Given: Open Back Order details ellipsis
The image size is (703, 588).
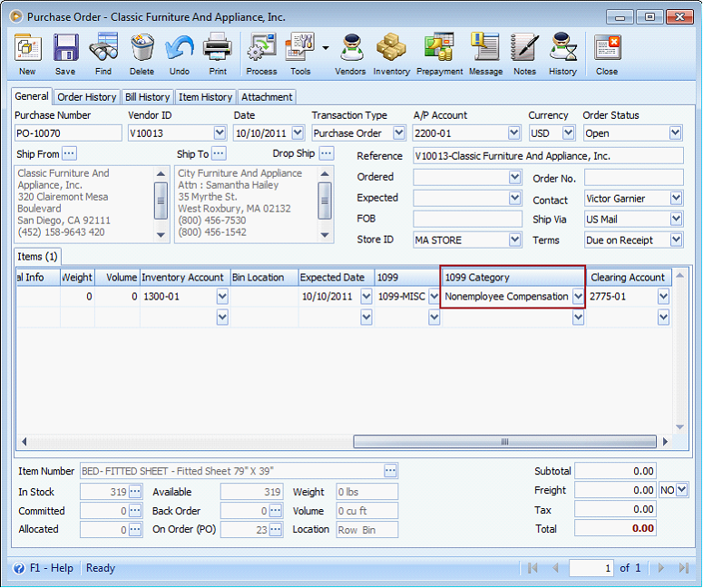Looking at the screenshot, I should click(275, 510).
